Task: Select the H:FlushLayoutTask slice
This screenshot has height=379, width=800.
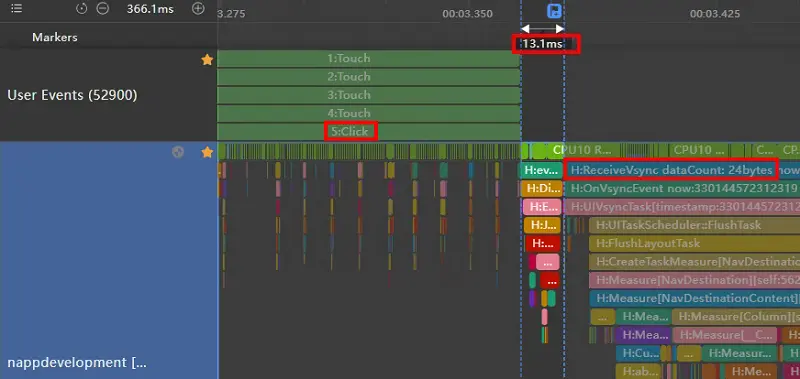Action: point(694,243)
